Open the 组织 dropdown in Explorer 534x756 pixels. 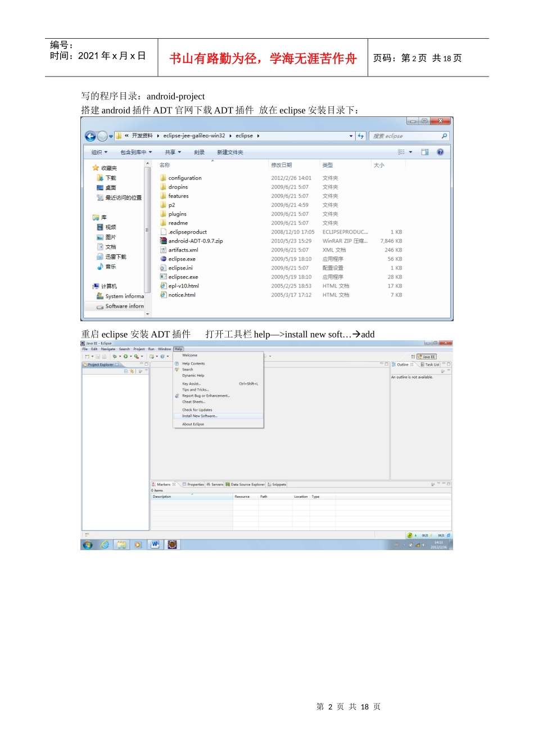point(99,152)
